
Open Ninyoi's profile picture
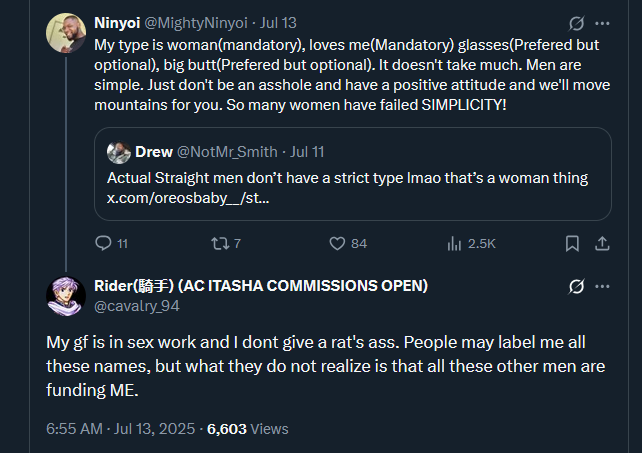click(66, 34)
